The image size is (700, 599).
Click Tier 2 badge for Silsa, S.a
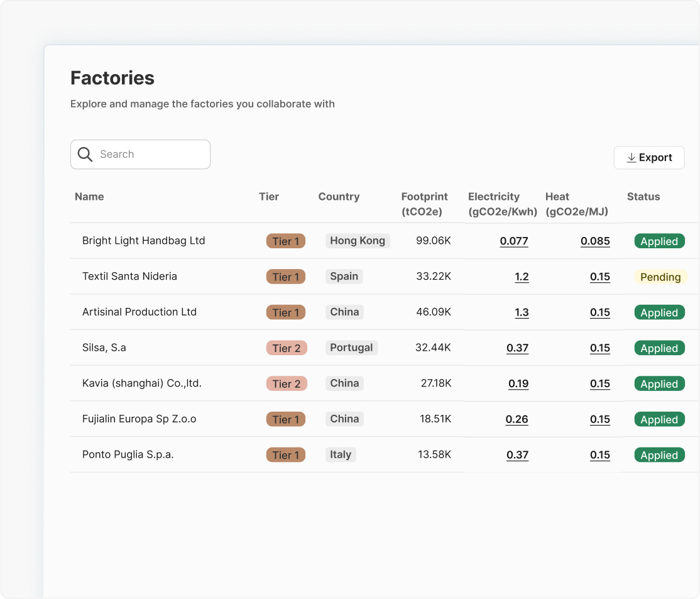(x=286, y=348)
